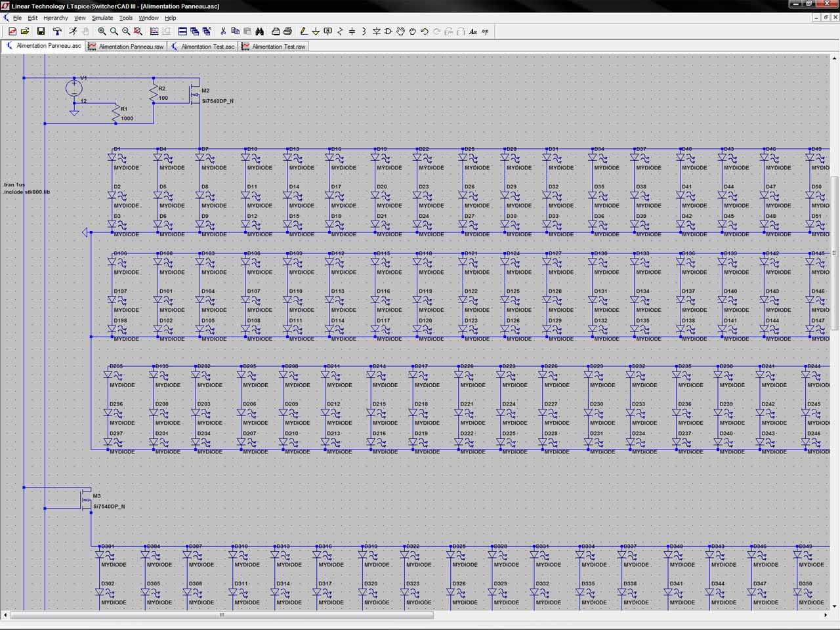The height and width of the screenshot is (630, 840).
Task: Open the Control Panel hammer icon
Action: tap(57, 31)
